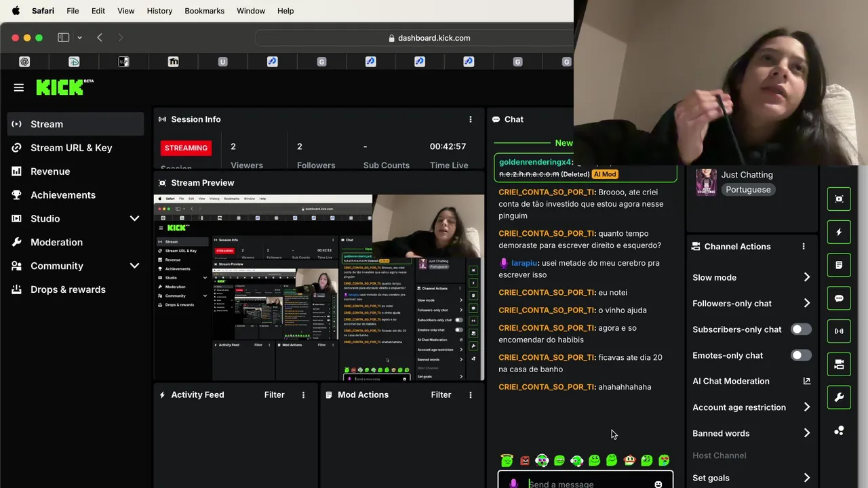Open the ChatGPT pinned tab
The height and width of the screenshot is (488, 868).
pos(24,62)
